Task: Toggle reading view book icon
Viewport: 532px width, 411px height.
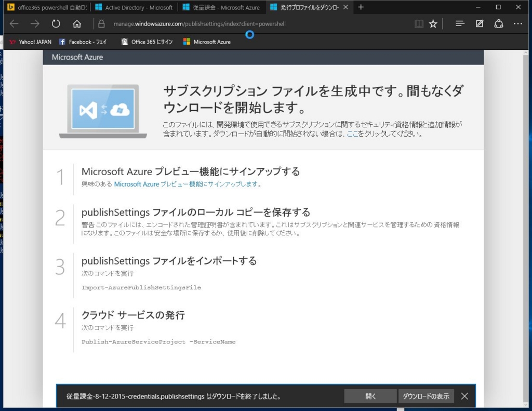Action: (419, 24)
